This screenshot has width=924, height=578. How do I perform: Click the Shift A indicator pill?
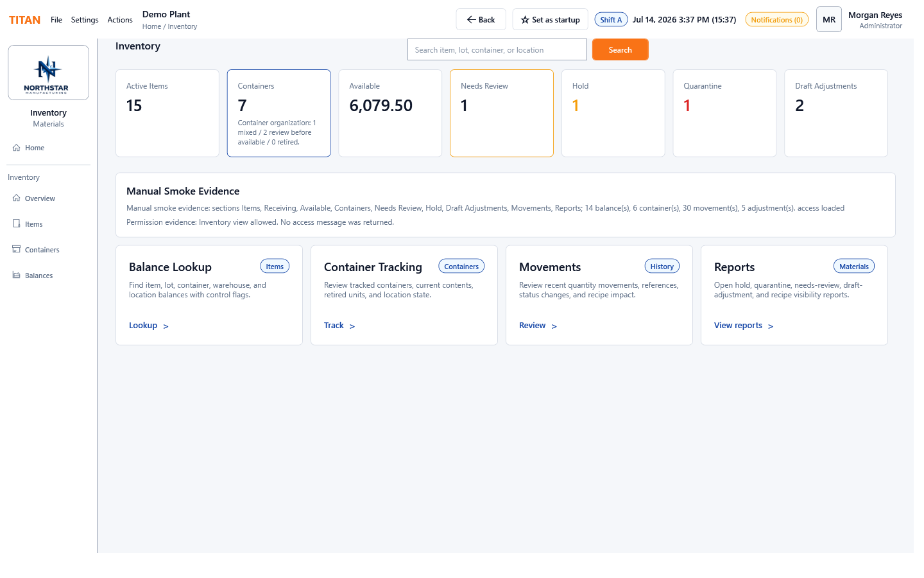pyautogui.click(x=611, y=20)
